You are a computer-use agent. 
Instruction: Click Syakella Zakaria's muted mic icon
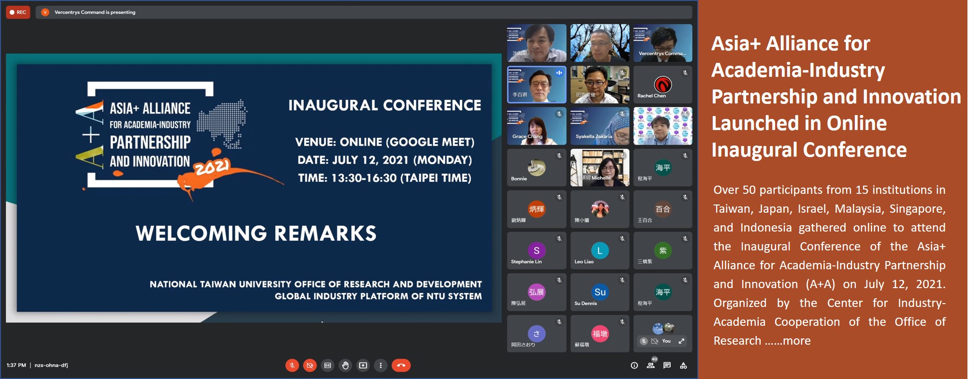pyautogui.click(x=622, y=114)
